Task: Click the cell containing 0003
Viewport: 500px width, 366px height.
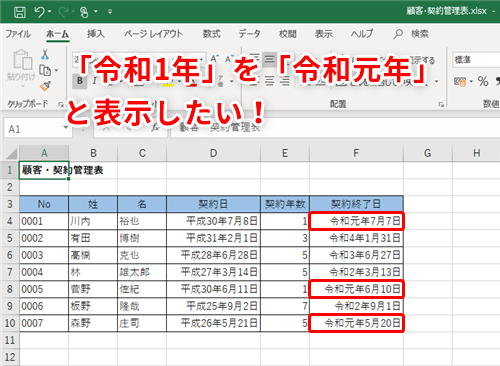Action: tap(44, 255)
